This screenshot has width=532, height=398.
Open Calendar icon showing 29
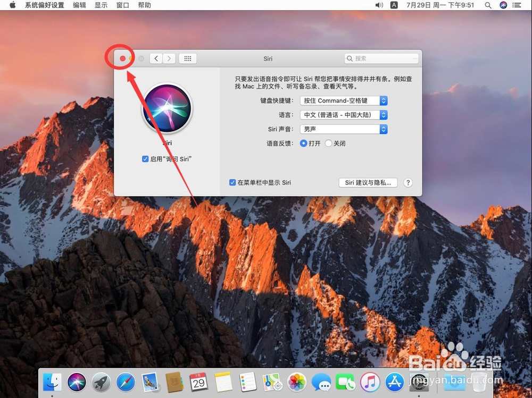(199, 382)
